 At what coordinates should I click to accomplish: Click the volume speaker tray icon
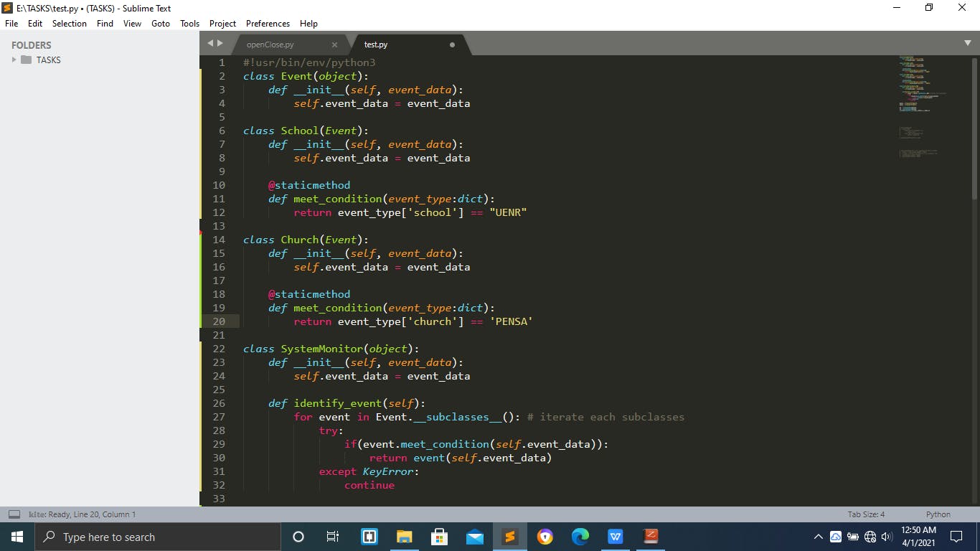coord(887,537)
